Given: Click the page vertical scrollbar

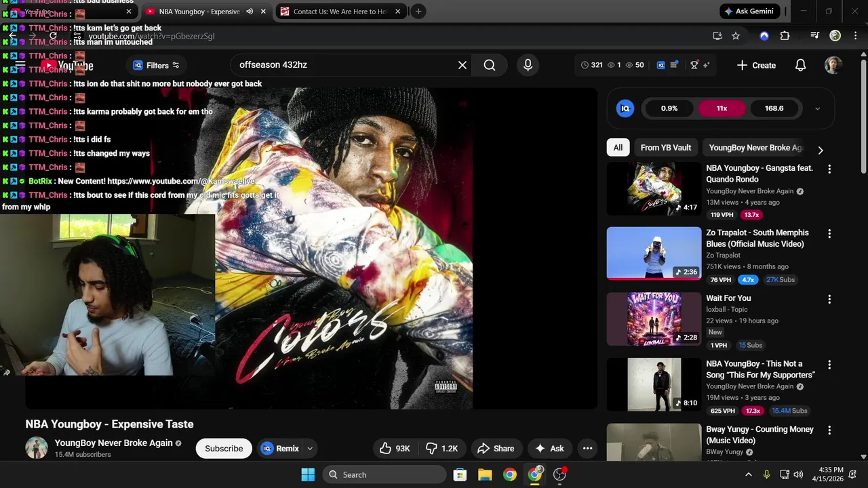Looking at the screenshot, I should point(863,115).
